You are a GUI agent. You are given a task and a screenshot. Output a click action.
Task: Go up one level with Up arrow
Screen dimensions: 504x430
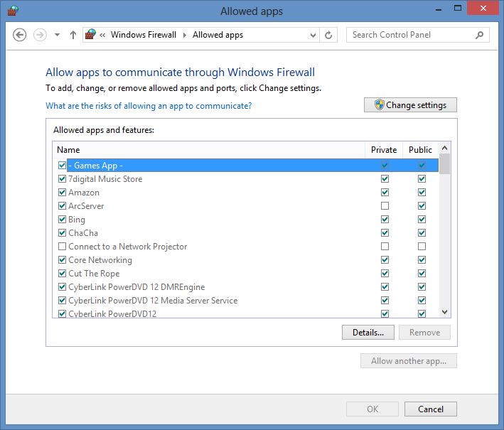[x=73, y=35]
